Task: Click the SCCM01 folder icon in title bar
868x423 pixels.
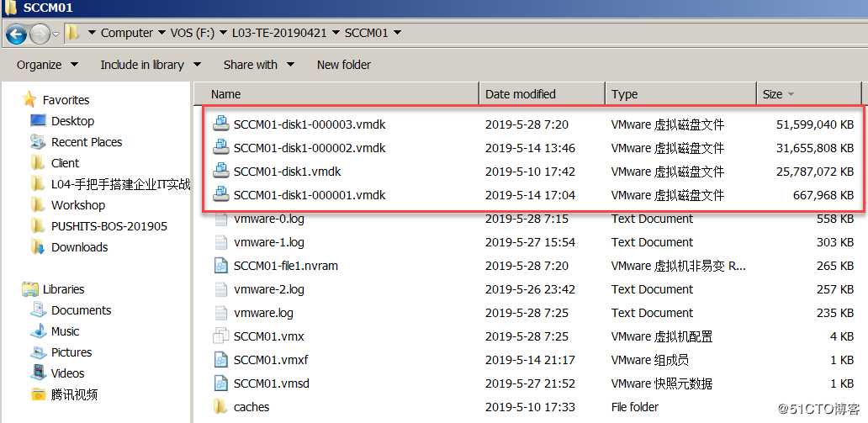Action: pyautogui.click(x=10, y=8)
